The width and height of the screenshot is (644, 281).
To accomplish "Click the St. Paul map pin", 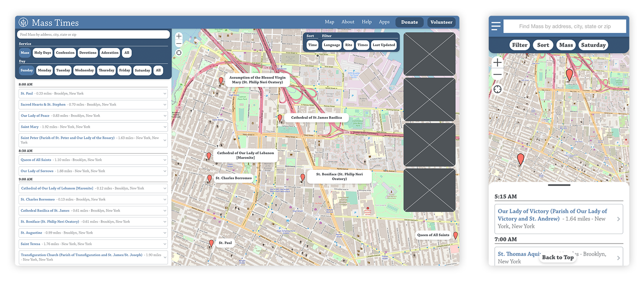I will point(211,244).
